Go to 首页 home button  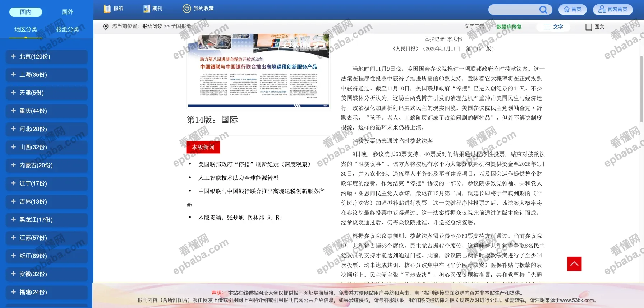[x=572, y=10]
